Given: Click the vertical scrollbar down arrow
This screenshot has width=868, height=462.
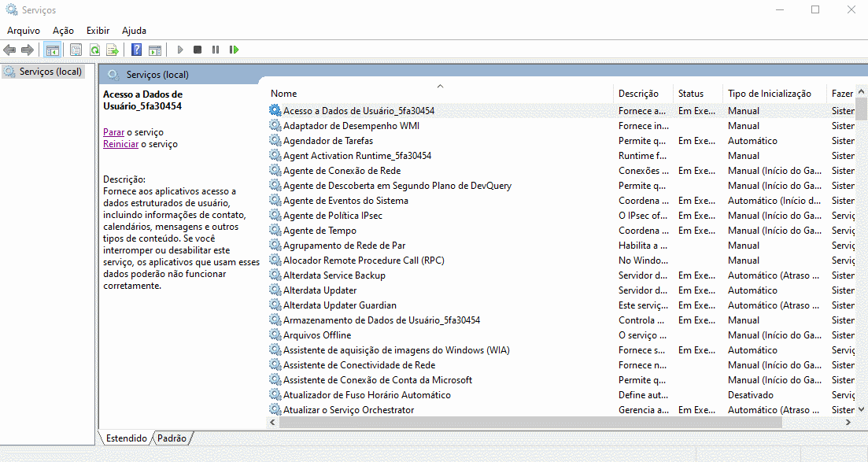Looking at the screenshot, I should [862, 409].
